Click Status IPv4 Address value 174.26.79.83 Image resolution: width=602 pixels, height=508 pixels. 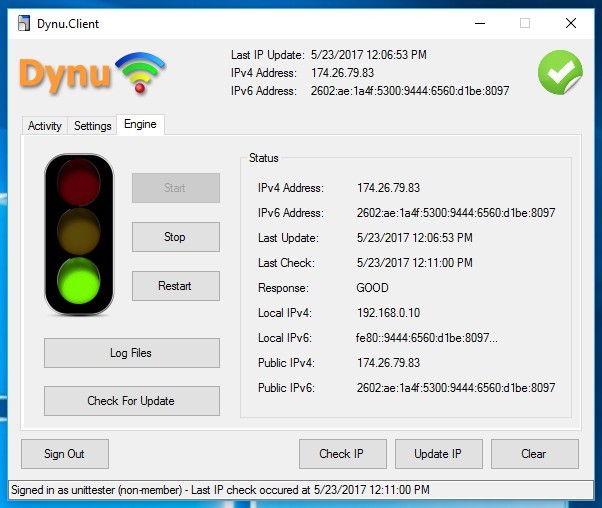389,188
